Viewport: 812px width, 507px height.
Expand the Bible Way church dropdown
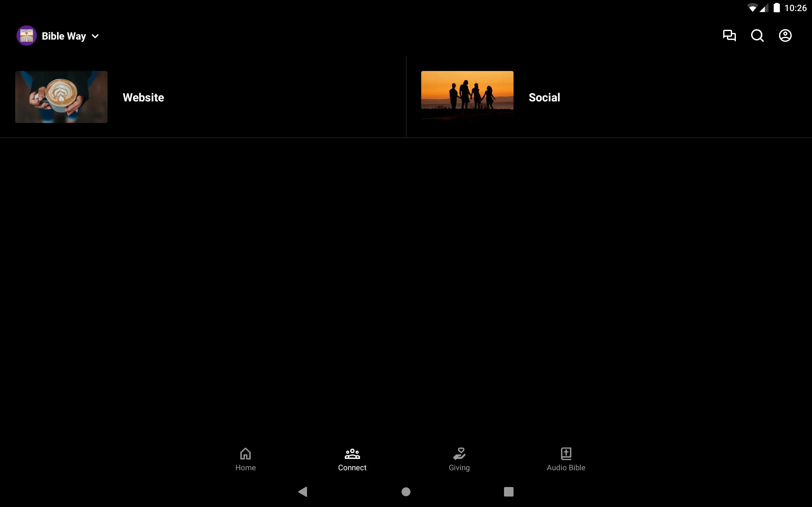95,35
